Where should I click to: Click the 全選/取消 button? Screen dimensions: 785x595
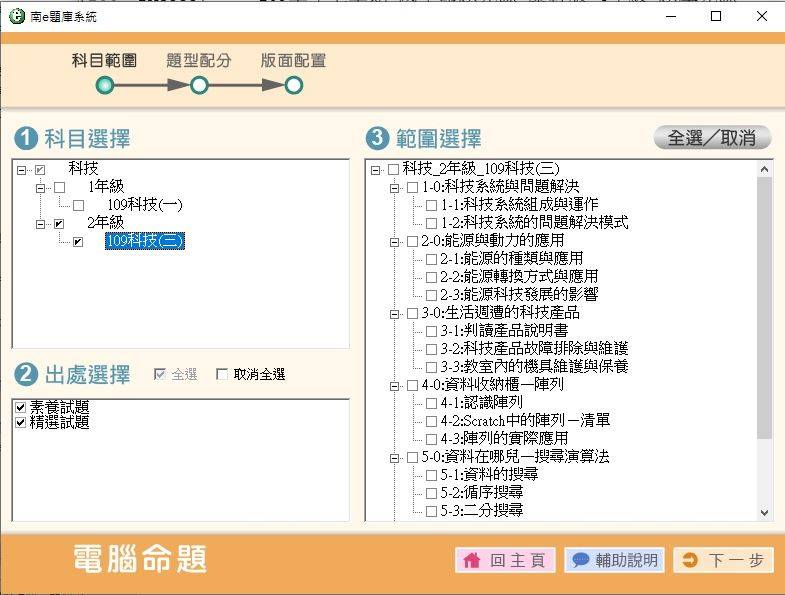click(712, 138)
